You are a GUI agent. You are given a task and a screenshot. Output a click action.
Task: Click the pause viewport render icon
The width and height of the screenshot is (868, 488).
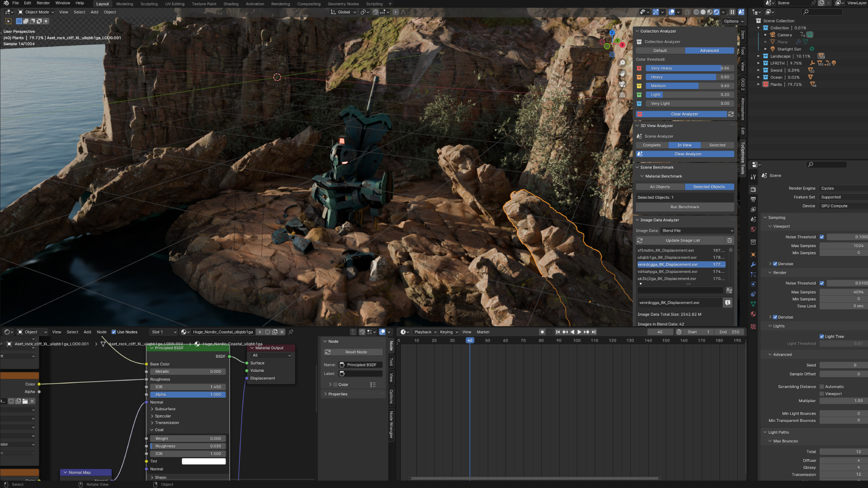[x=732, y=12]
